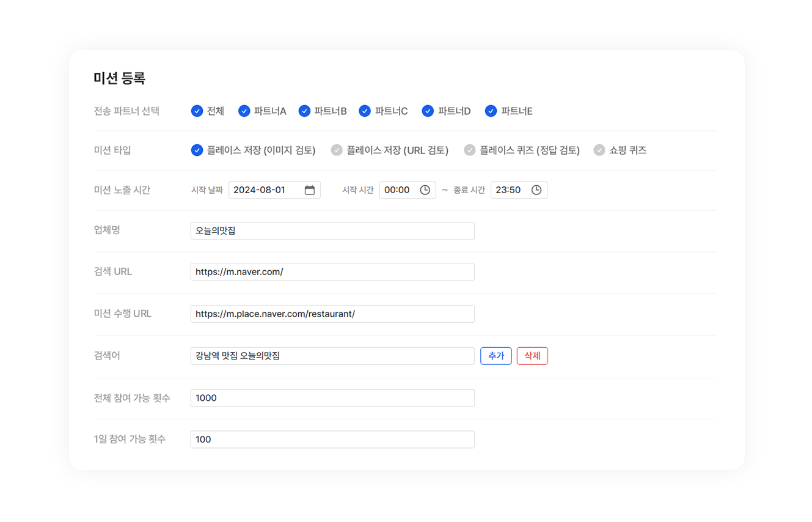This screenshot has width=812, height=522.
Task: Click the 추가 button
Action: [496, 356]
